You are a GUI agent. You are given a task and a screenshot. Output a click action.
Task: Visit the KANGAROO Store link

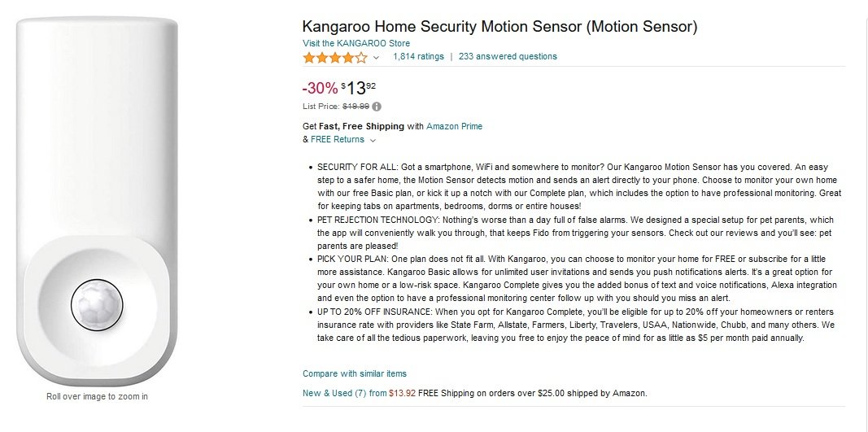(x=356, y=43)
